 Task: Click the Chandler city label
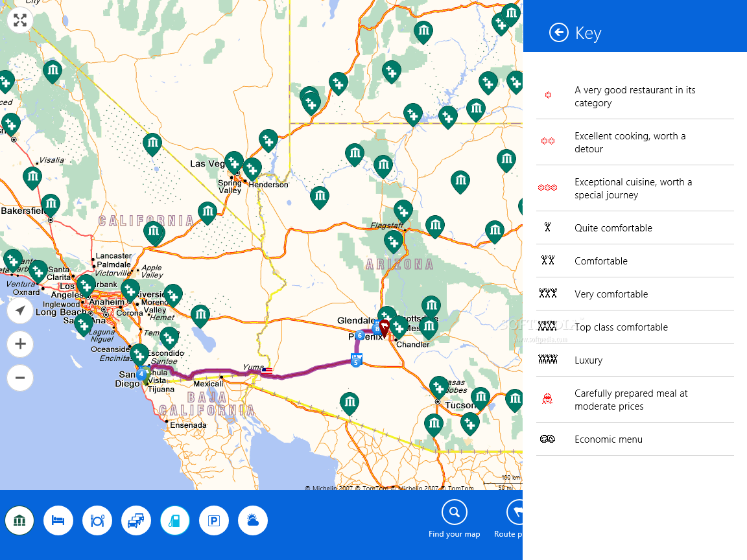coord(412,344)
